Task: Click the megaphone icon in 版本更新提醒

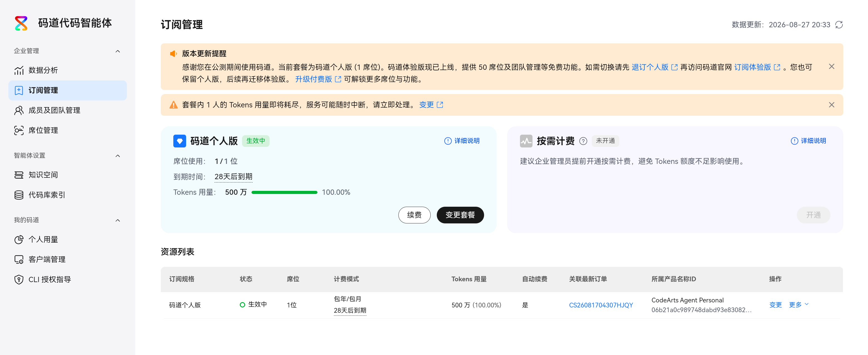Action: [x=174, y=53]
